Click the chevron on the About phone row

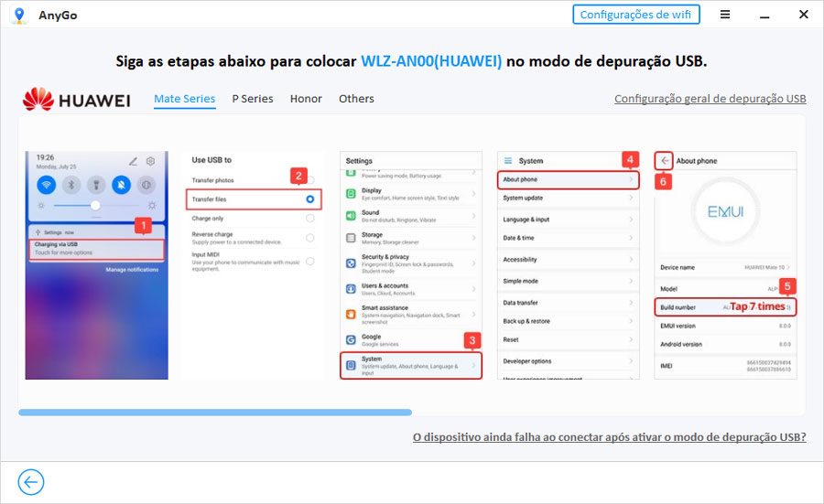coord(631,179)
